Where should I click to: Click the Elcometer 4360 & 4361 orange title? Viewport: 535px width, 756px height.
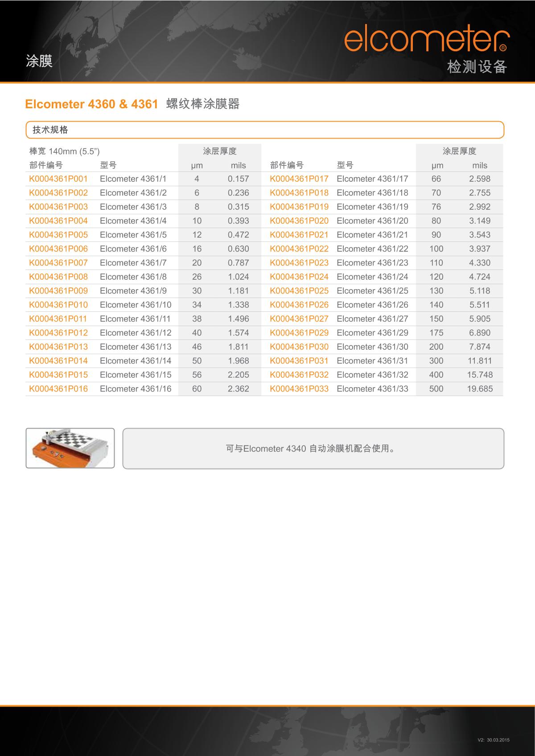click(92, 104)
